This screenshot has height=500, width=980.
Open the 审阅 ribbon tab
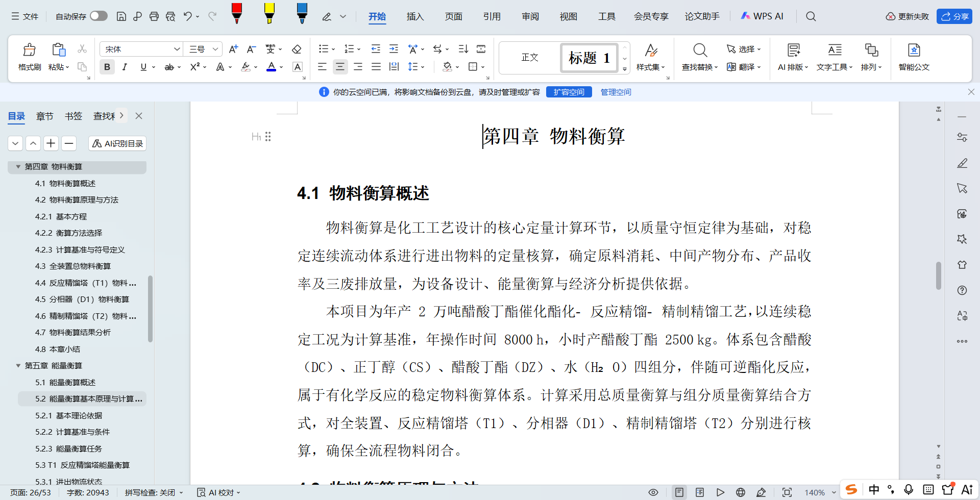click(x=530, y=16)
